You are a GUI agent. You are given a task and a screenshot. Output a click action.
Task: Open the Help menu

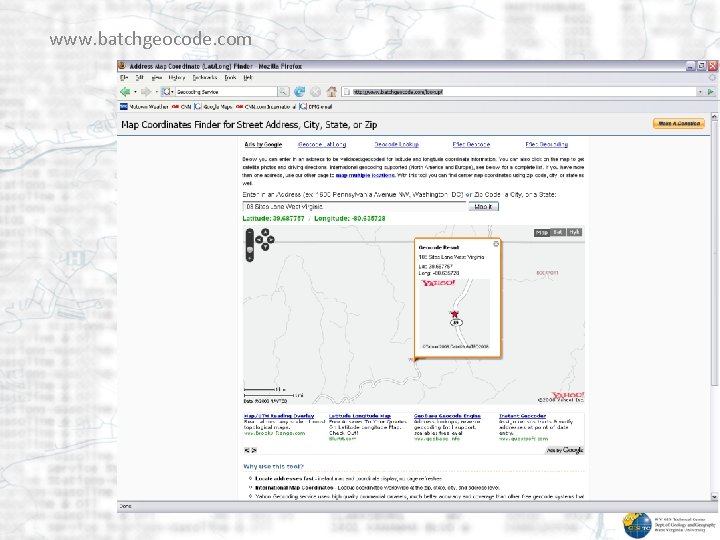(x=248, y=78)
